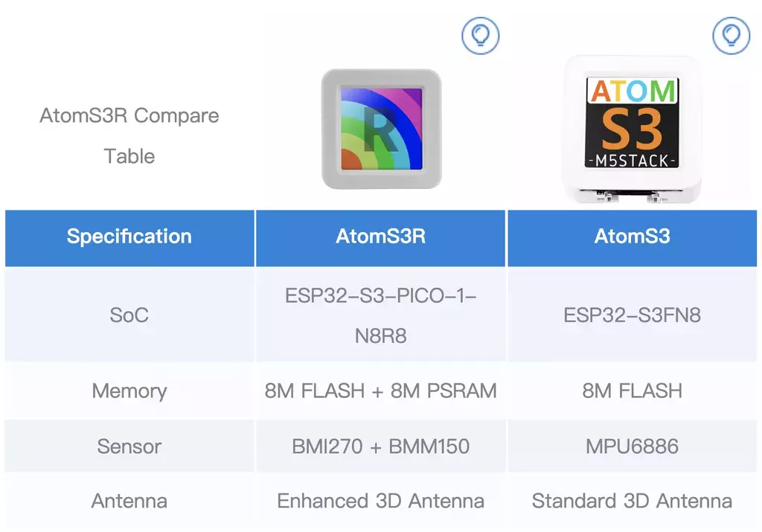Click the Enhanced 3D Antenna cell

[x=380, y=501]
